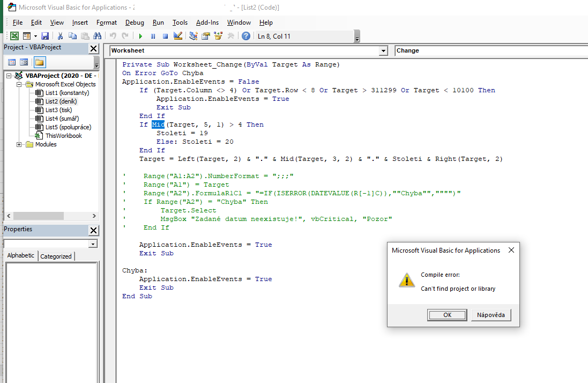The height and width of the screenshot is (383, 588).
Task: Collapse Microsoft Excel Objects folder node
Action: [x=19, y=84]
